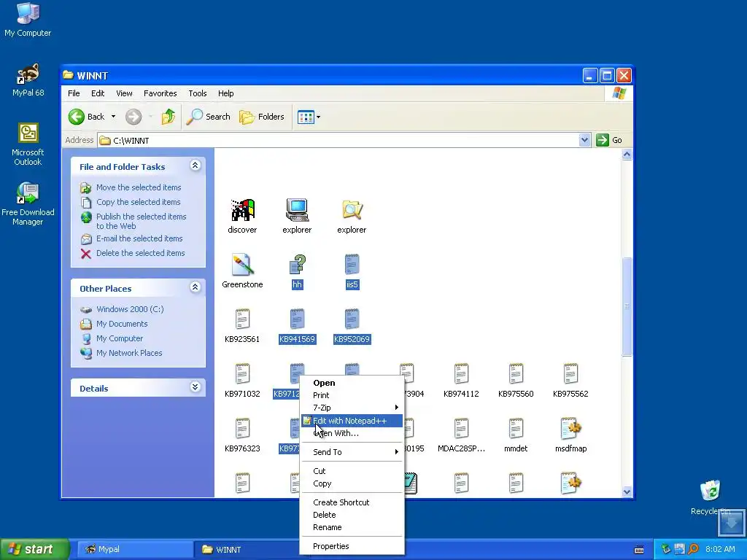Click the Back navigation button
The height and width of the screenshot is (560, 747).
[87, 117]
